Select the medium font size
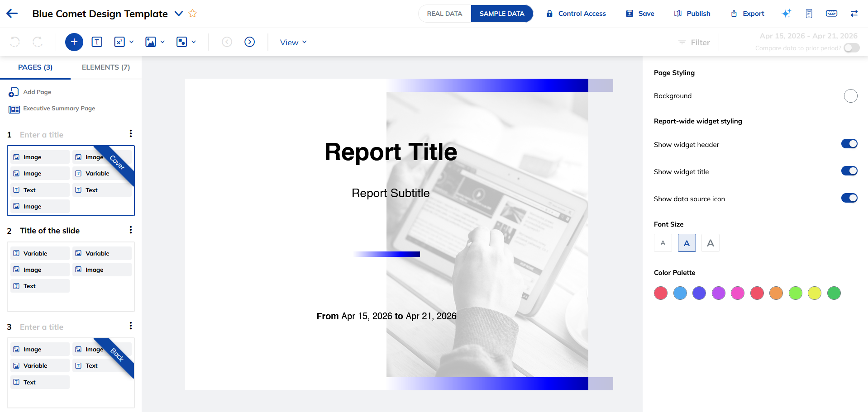This screenshot has height=412, width=868. (x=687, y=243)
